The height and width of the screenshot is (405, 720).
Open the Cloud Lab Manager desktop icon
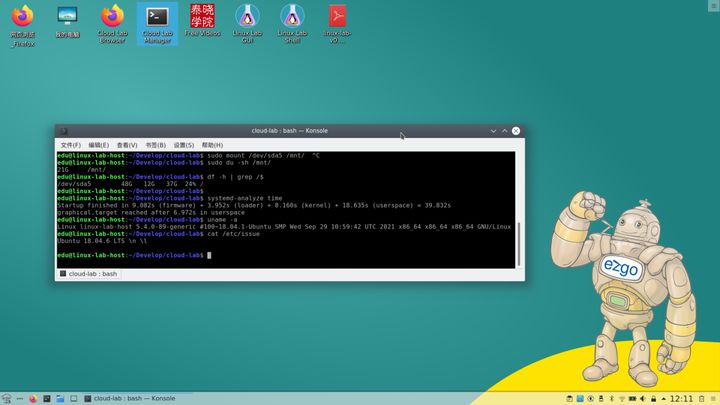point(157,24)
